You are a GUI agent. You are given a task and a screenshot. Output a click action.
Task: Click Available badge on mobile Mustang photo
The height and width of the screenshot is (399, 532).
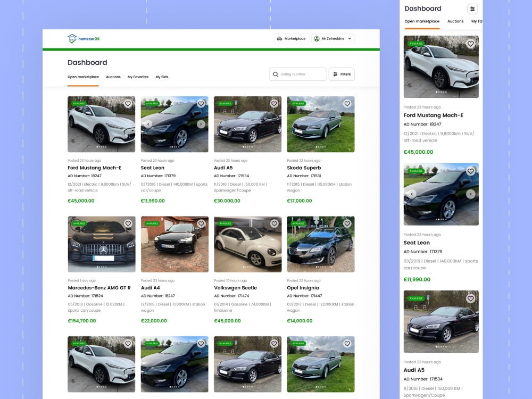[416, 44]
